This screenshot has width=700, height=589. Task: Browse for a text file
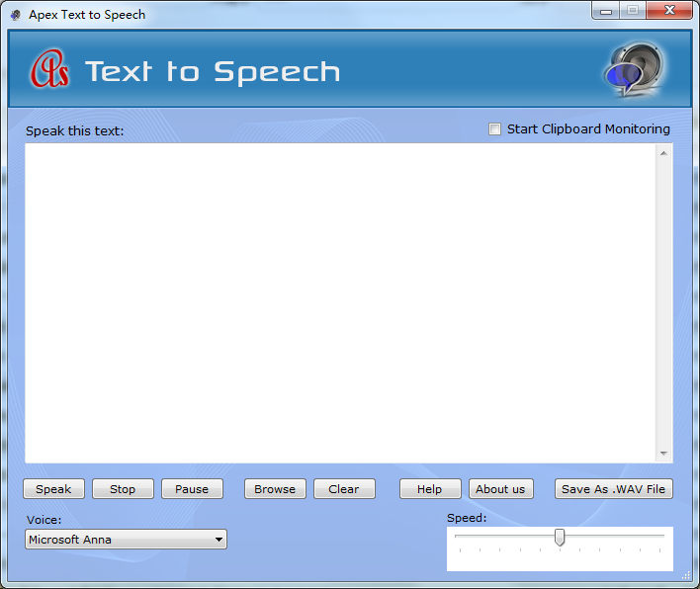pyautogui.click(x=275, y=488)
